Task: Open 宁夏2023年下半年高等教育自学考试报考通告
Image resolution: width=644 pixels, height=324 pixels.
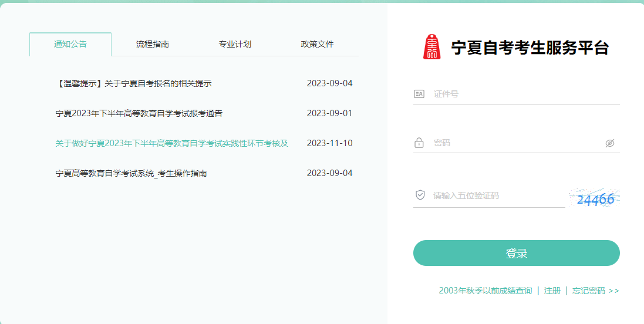Action: (x=139, y=113)
